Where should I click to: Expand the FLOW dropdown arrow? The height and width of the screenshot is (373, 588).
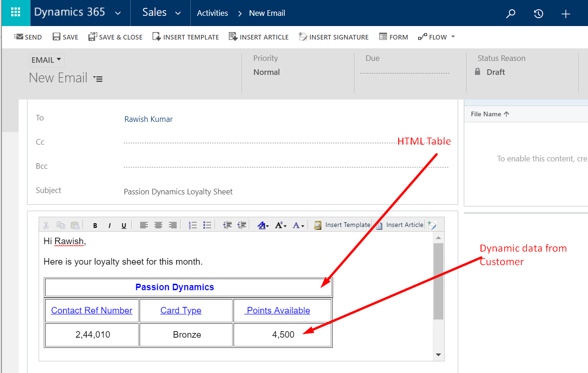[x=453, y=37]
